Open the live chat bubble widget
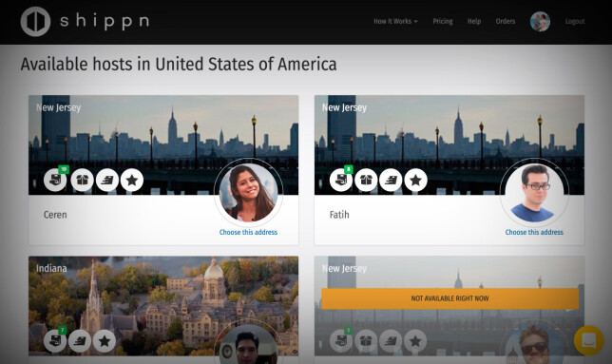612x364 pixels. pyautogui.click(x=589, y=340)
